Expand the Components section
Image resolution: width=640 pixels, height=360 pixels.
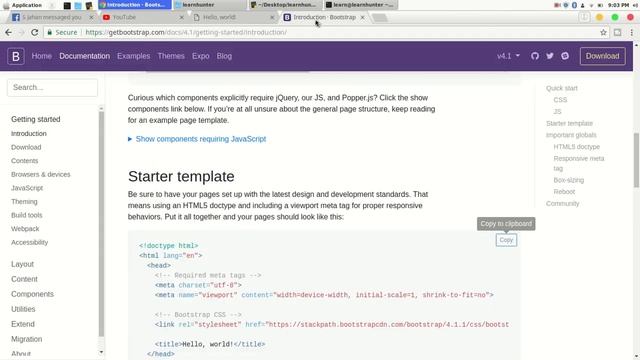(x=32, y=294)
